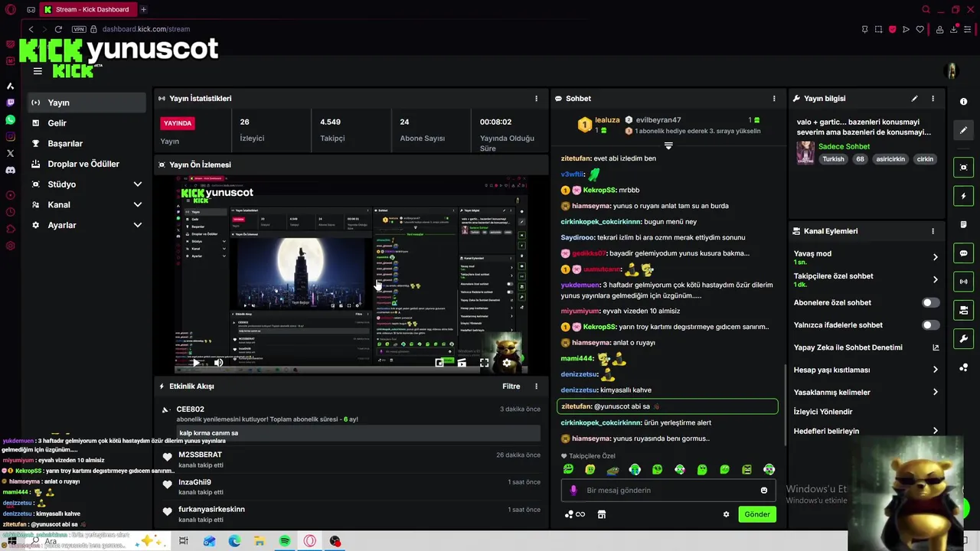Open the chat settings gear next to Gönder
This screenshot has width=980, height=551.
726,514
